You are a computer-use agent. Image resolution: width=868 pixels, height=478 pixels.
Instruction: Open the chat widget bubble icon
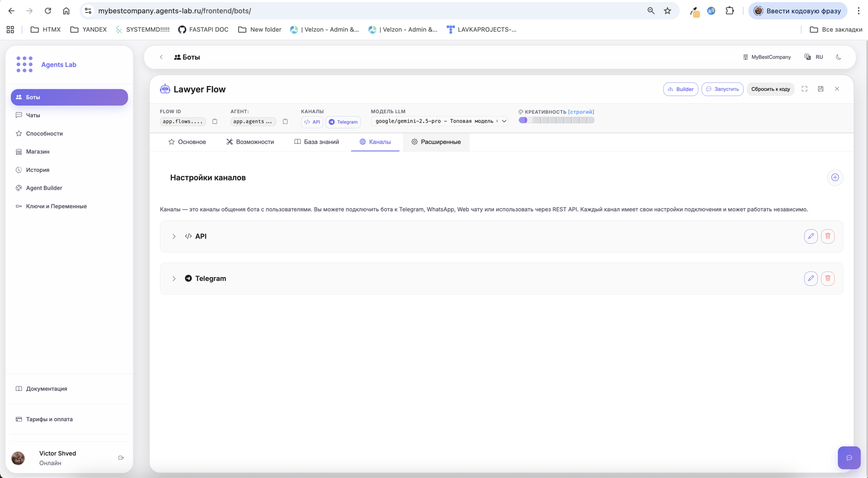[x=849, y=458]
